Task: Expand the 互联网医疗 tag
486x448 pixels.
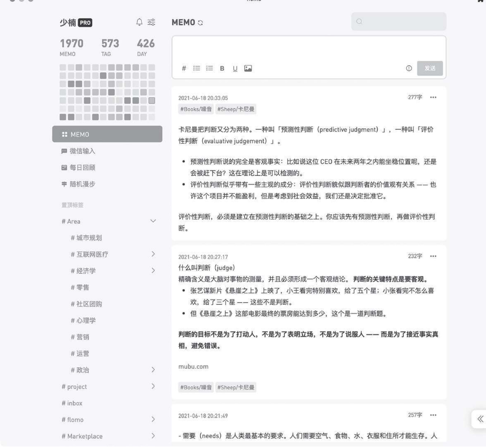Action: point(153,254)
